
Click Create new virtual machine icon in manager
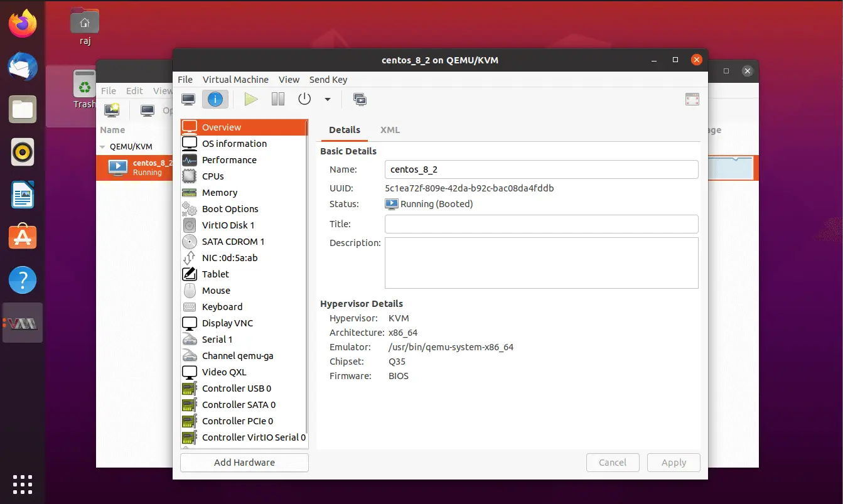112,110
